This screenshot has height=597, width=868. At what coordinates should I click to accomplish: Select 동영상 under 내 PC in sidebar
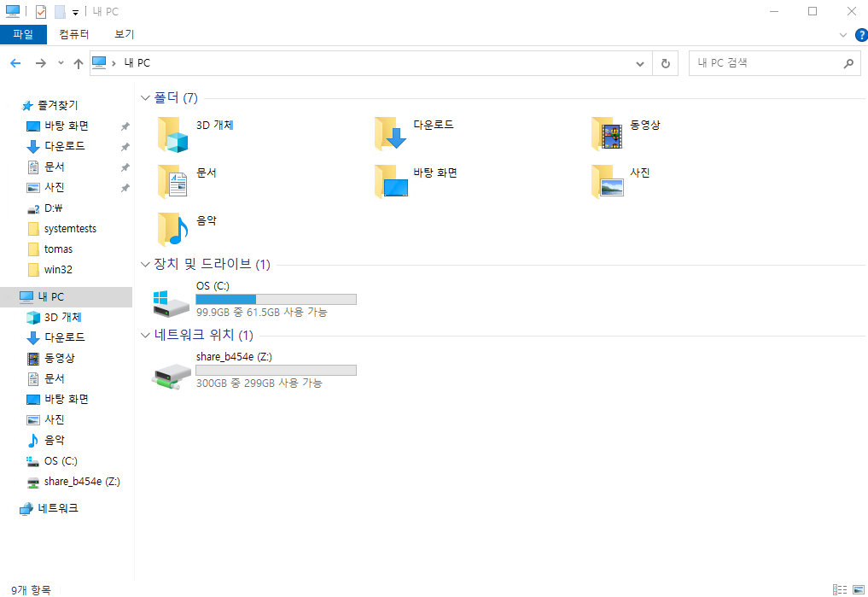tap(59, 359)
